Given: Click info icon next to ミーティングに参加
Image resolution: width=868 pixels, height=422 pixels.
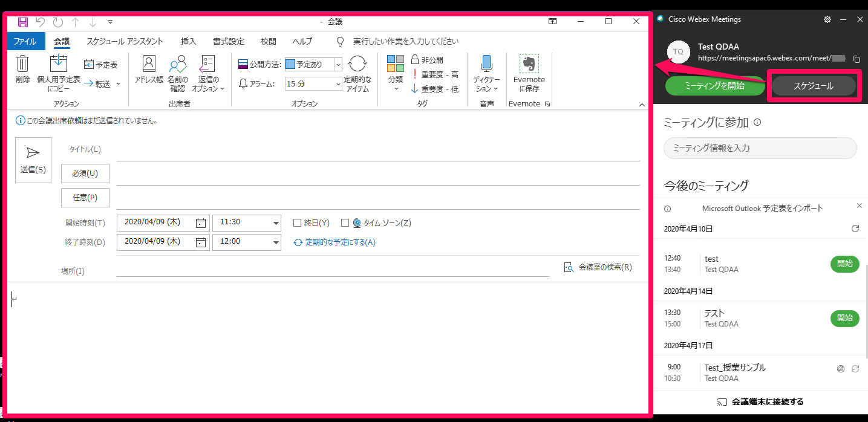Looking at the screenshot, I should (x=757, y=123).
